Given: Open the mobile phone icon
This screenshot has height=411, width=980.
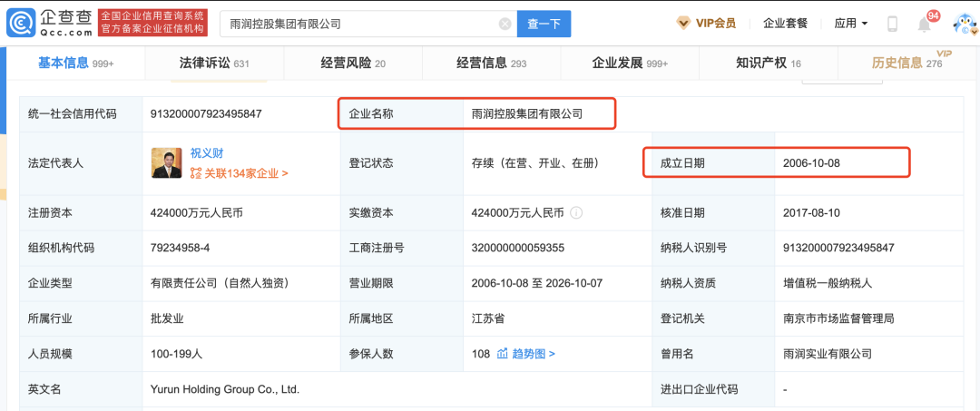Looking at the screenshot, I should click(893, 24).
